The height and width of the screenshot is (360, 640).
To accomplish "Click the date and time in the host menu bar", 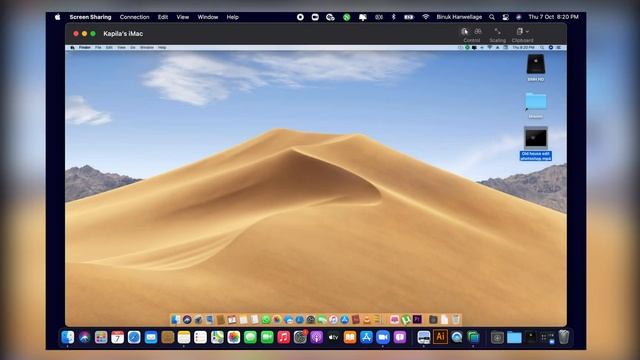I will coord(553,17).
